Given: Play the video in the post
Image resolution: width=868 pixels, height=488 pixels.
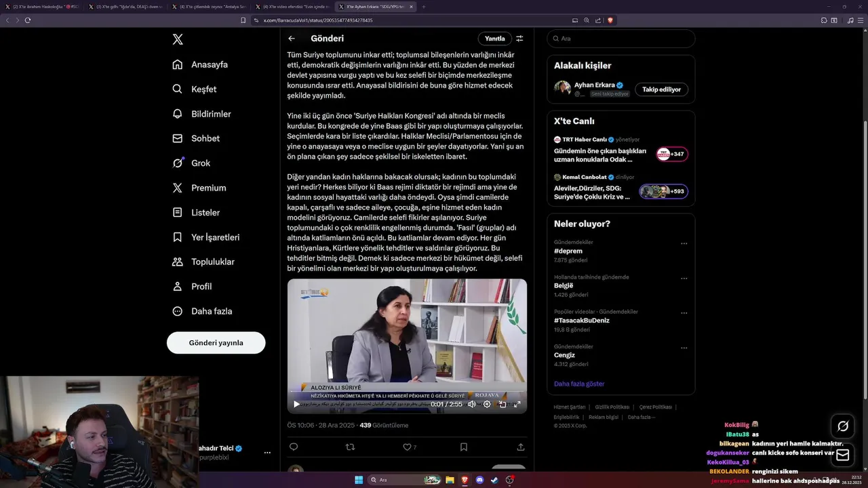Looking at the screenshot, I should click(296, 404).
